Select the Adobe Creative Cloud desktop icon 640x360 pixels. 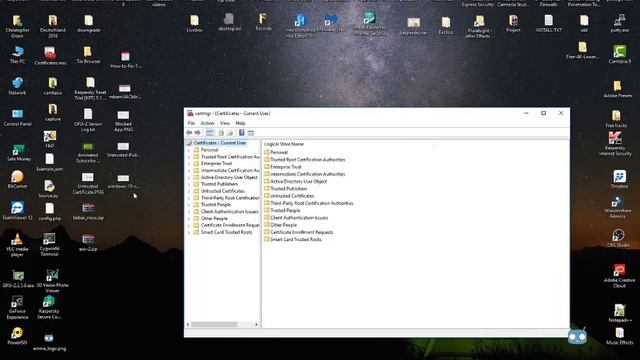click(x=619, y=276)
